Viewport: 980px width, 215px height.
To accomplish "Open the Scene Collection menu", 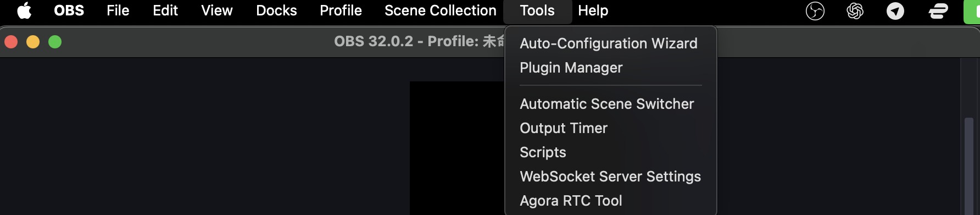I will pos(441,10).
